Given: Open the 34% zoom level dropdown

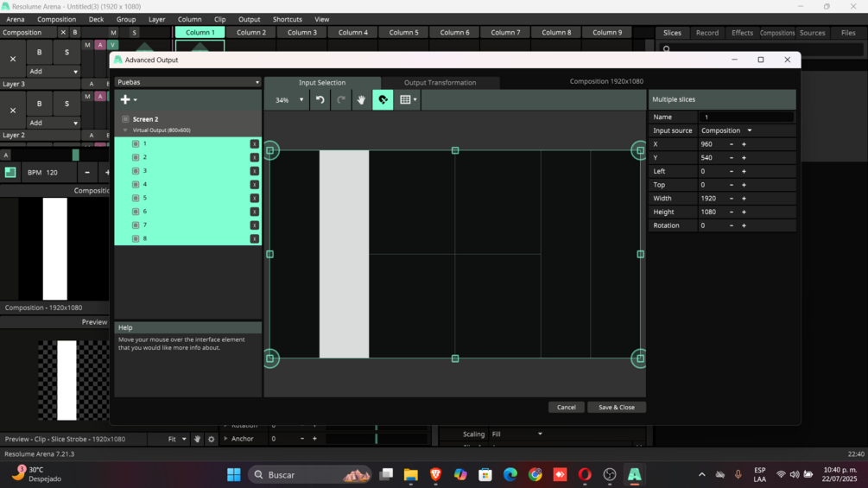Looking at the screenshot, I should click(289, 100).
